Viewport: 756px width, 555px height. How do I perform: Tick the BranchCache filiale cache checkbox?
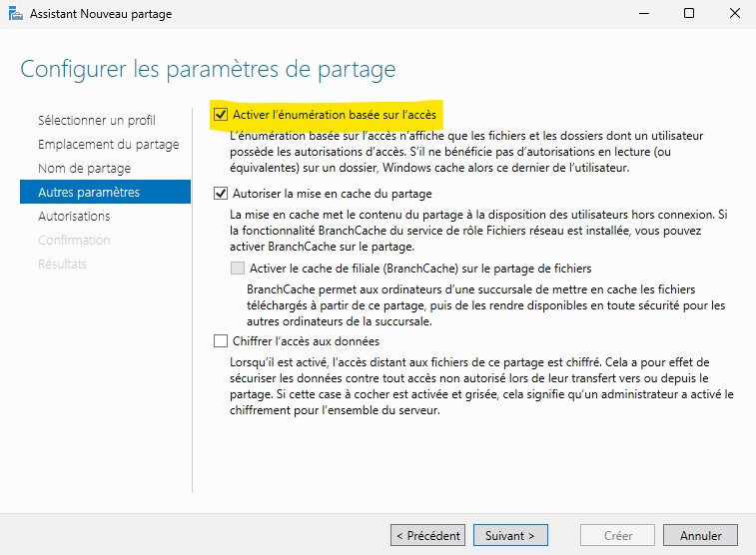click(x=238, y=269)
